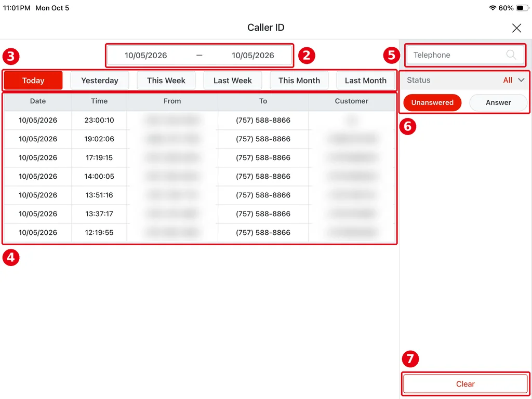The width and height of the screenshot is (532, 399).
Task: Tap the battery icon in the status bar
Action: pos(522,8)
